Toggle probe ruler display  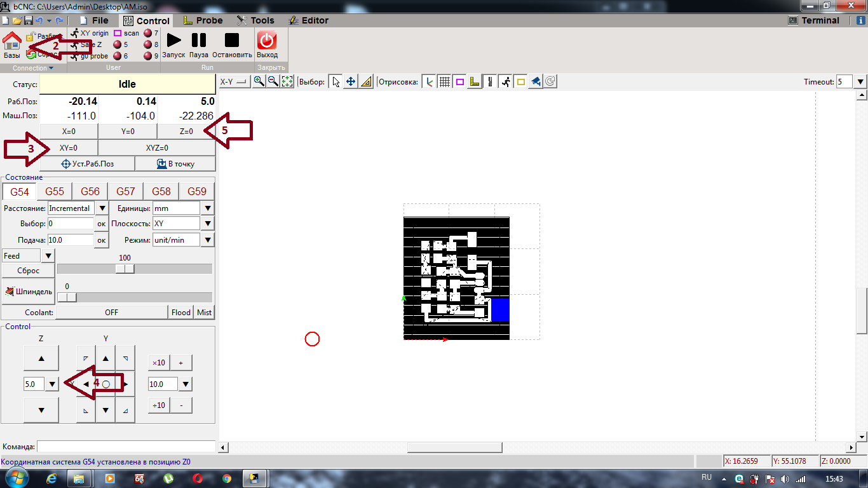[x=475, y=81]
